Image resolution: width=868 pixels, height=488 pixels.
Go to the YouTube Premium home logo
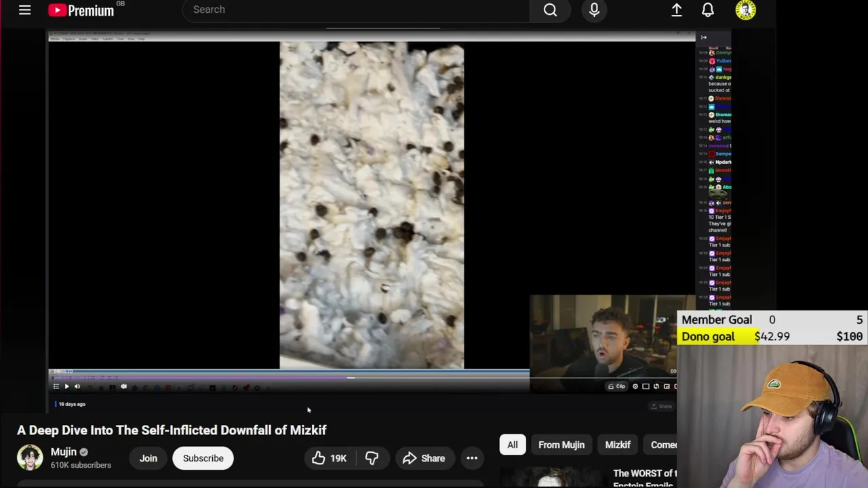pyautogui.click(x=81, y=10)
